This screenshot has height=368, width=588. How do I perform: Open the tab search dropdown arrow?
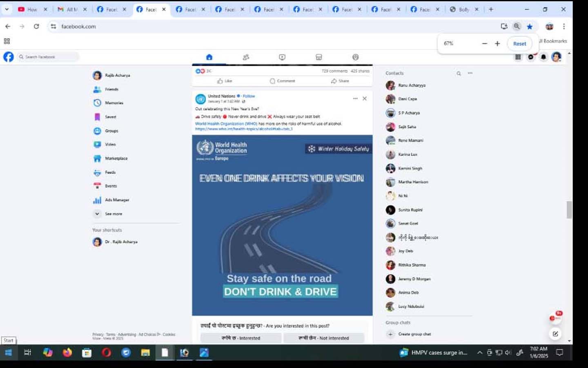(7, 9)
